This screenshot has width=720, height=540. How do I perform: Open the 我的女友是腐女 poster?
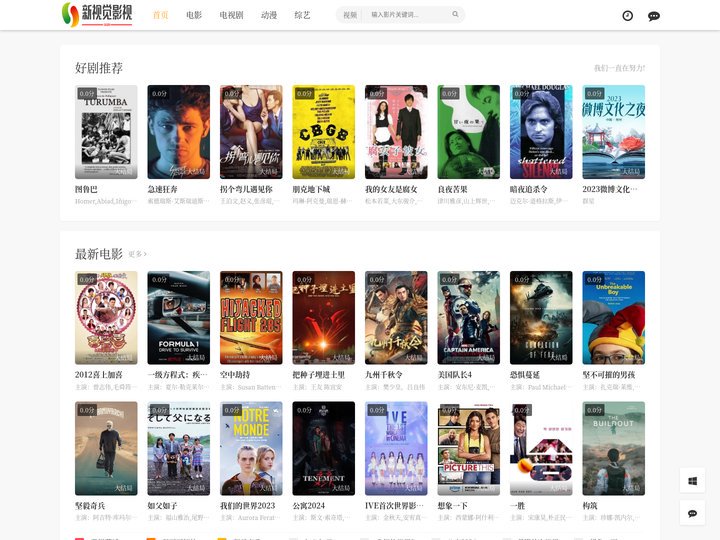pos(396,132)
